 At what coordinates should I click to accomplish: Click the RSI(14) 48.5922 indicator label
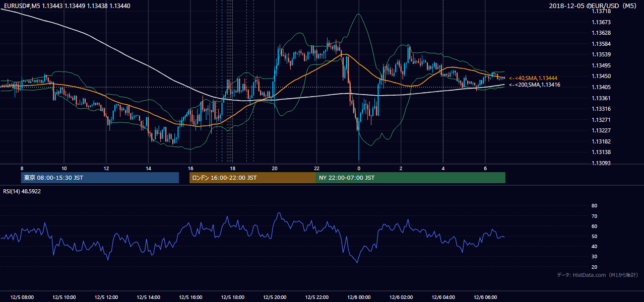point(22,191)
